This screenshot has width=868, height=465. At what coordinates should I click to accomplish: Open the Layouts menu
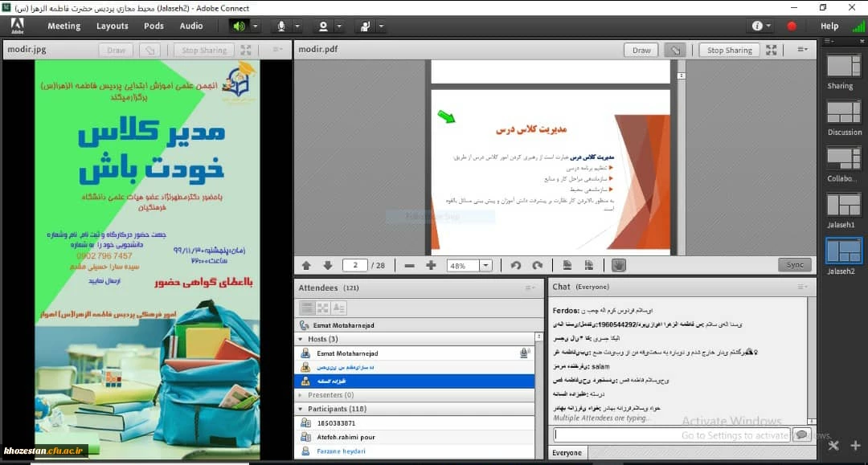[113, 26]
